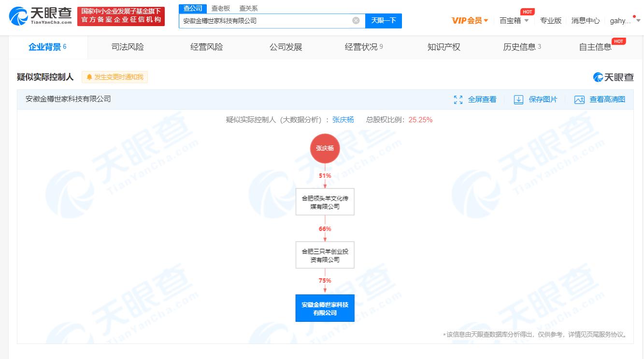
Task: Open 消息中心 message center
Action: point(585,20)
